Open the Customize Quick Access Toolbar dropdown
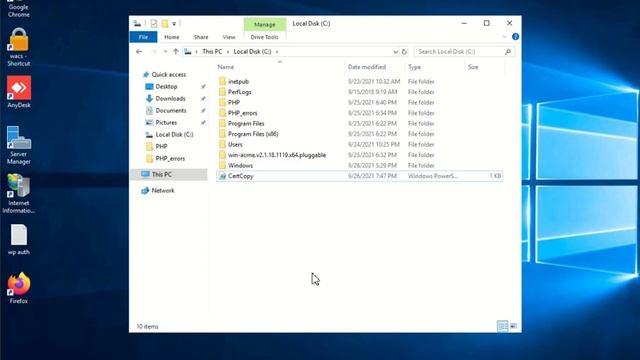 [x=174, y=24]
